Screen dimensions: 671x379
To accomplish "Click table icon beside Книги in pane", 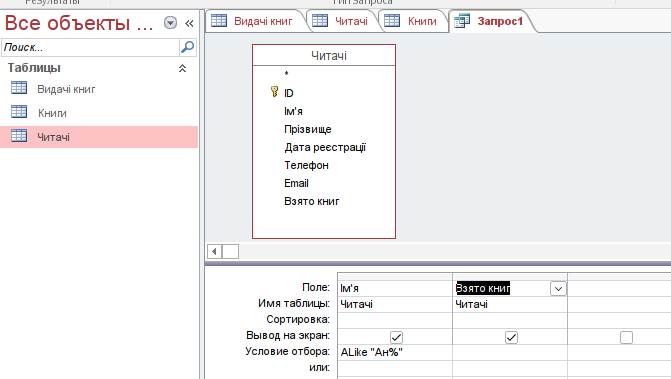I will (x=19, y=112).
